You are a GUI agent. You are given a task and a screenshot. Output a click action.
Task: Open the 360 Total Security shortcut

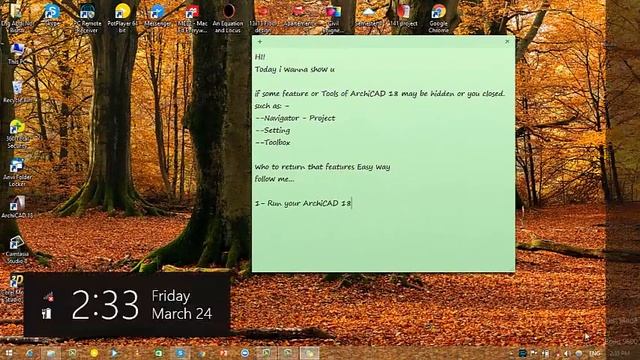pyautogui.click(x=17, y=134)
